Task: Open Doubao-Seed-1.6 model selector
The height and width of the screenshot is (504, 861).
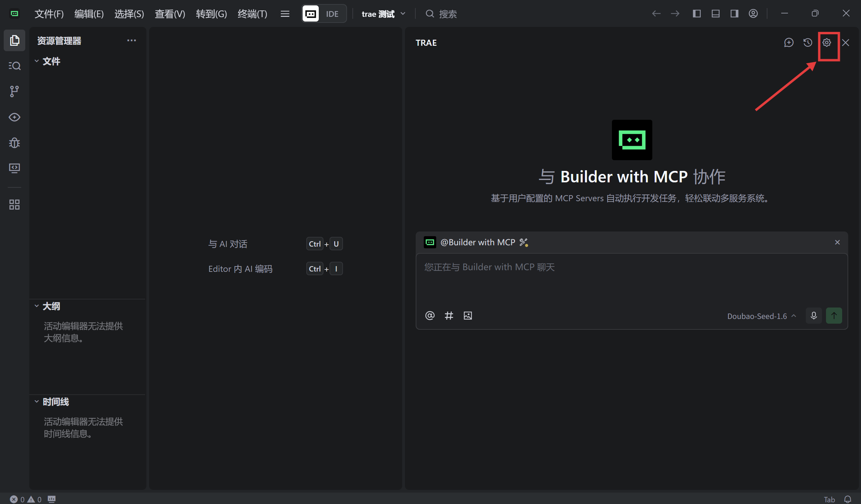Action: coord(762,316)
